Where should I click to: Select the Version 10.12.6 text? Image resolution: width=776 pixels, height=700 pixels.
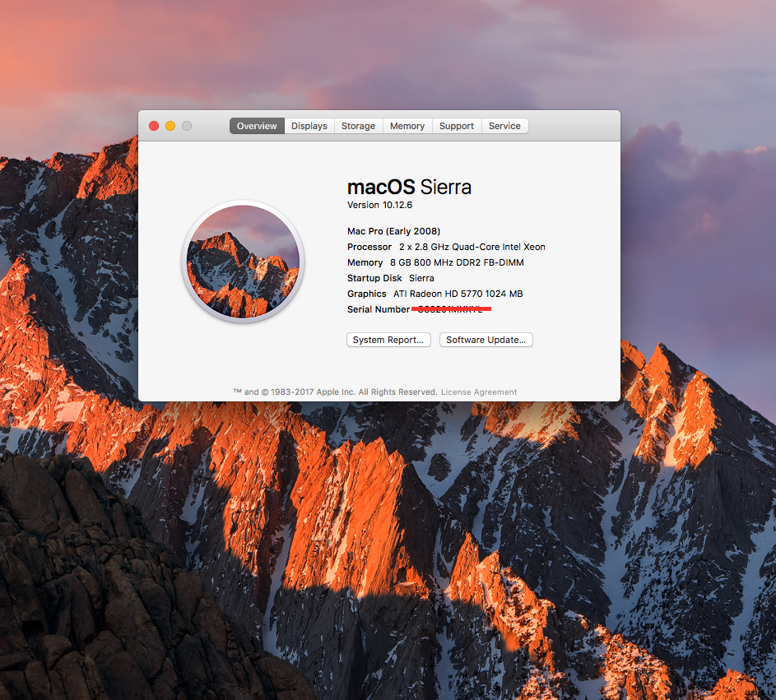tap(379, 205)
